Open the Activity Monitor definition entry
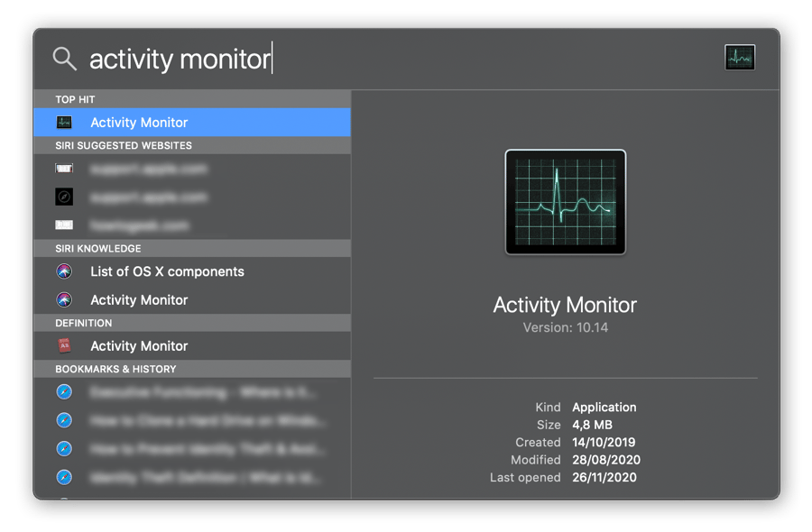The width and height of the screenshot is (812, 532). pyautogui.click(x=139, y=346)
